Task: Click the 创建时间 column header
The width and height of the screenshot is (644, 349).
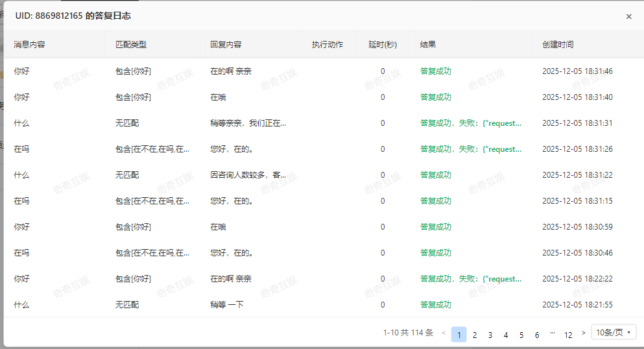Action: [558, 45]
